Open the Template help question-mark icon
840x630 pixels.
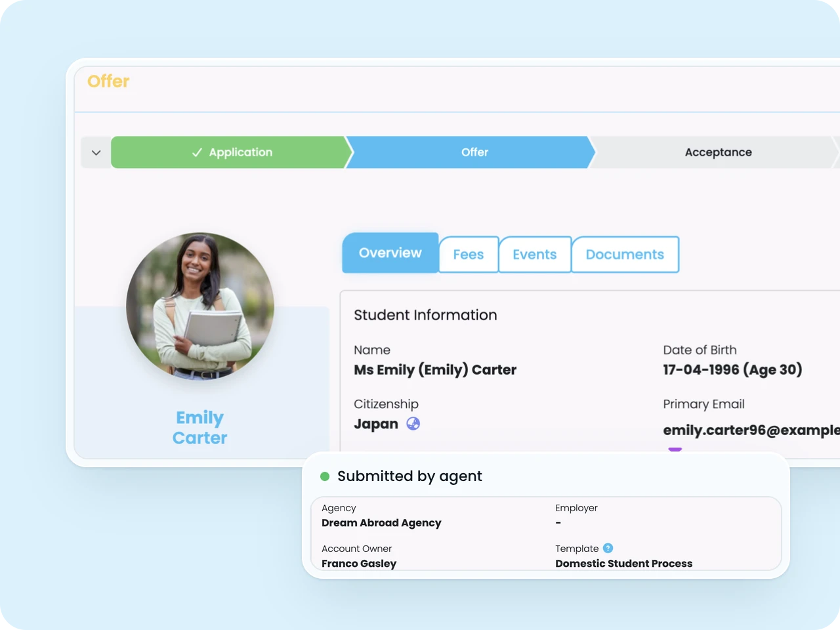pyautogui.click(x=608, y=548)
